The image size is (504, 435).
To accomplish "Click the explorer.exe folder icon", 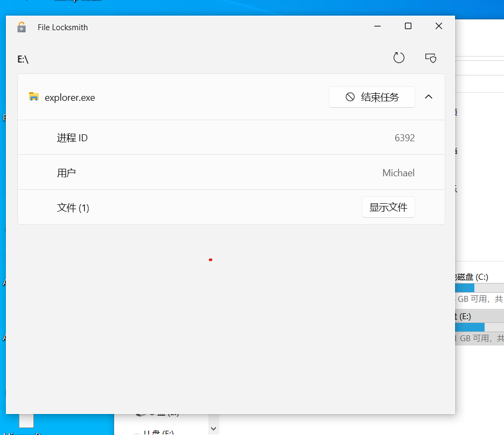I will tap(34, 96).
